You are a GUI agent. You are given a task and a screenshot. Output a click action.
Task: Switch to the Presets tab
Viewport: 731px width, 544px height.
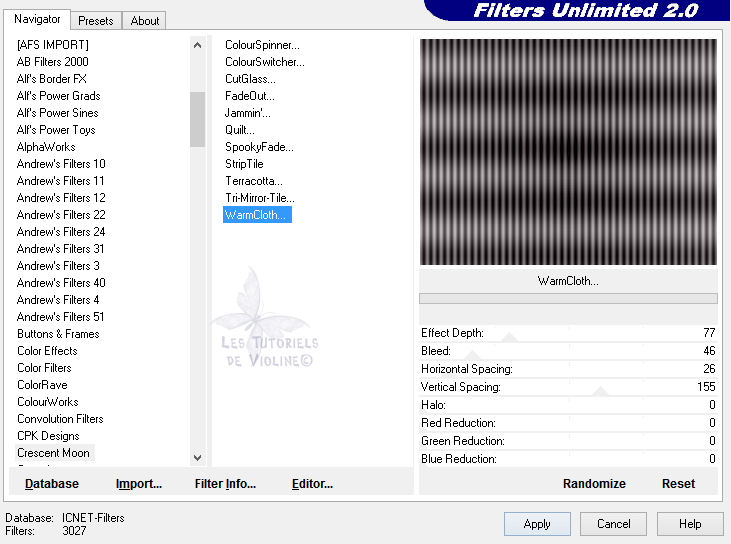pyautogui.click(x=96, y=20)
